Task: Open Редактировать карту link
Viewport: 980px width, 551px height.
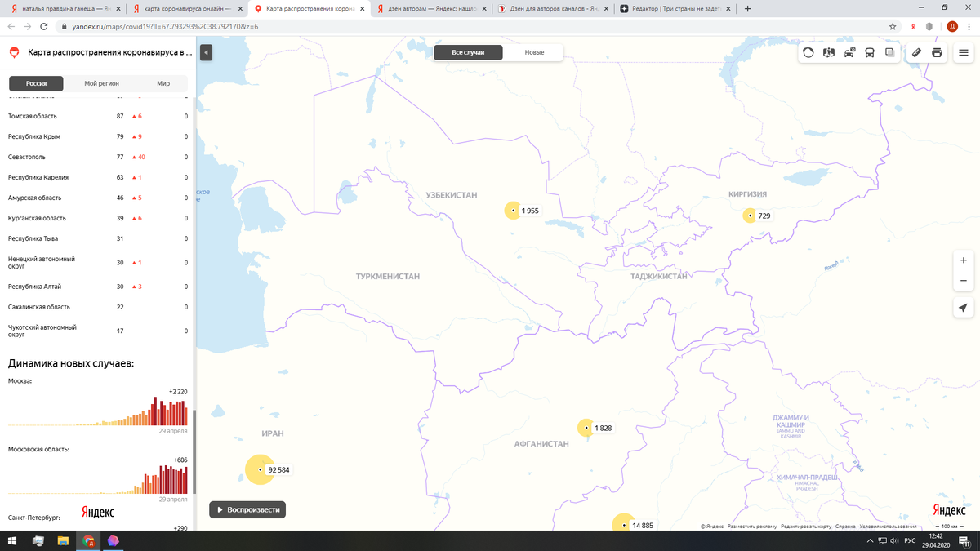Action: click(x=806, y=527)
